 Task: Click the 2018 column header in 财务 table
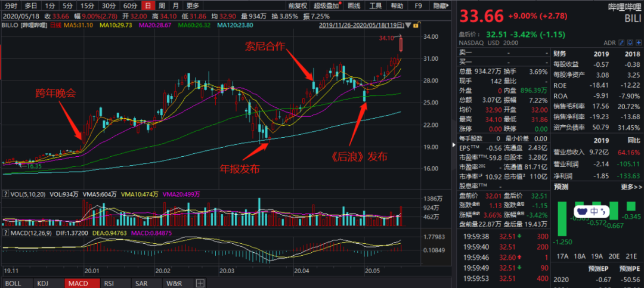tap(631, 54)
